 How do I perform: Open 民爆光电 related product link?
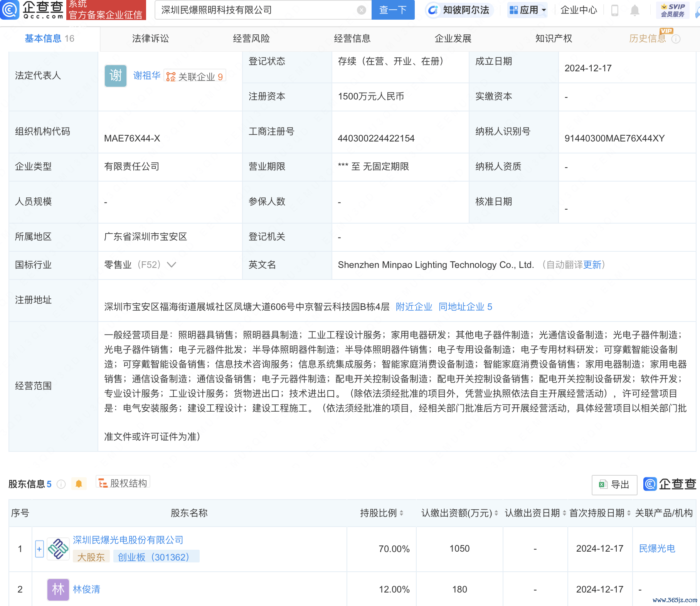(x=657, y=549)
